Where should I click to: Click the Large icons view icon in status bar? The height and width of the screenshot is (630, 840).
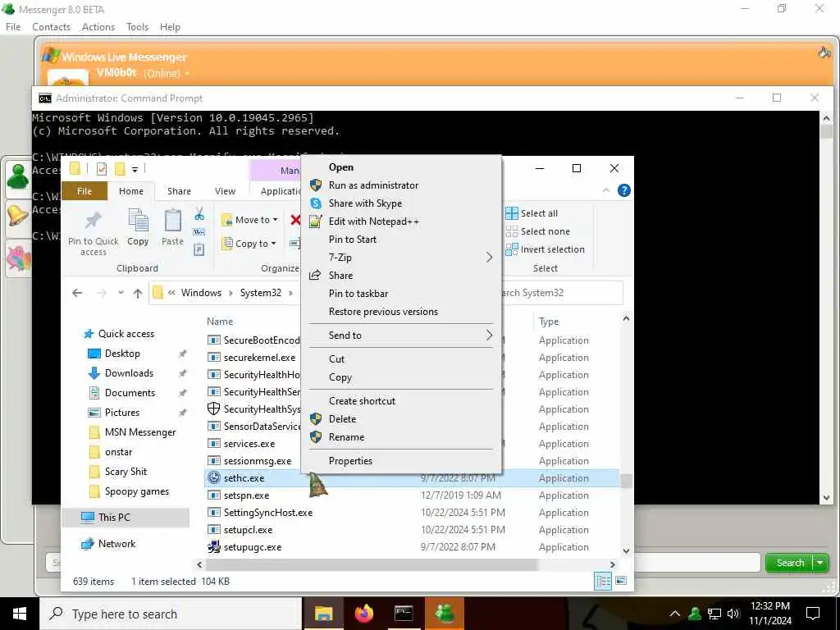(x=621, y=581)
